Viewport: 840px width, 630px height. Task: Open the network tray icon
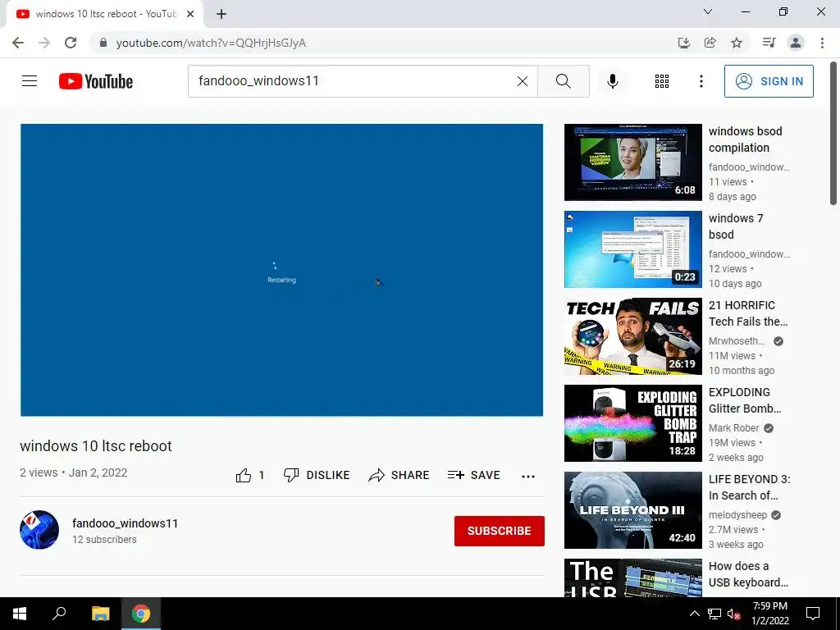tap(714, 614)
